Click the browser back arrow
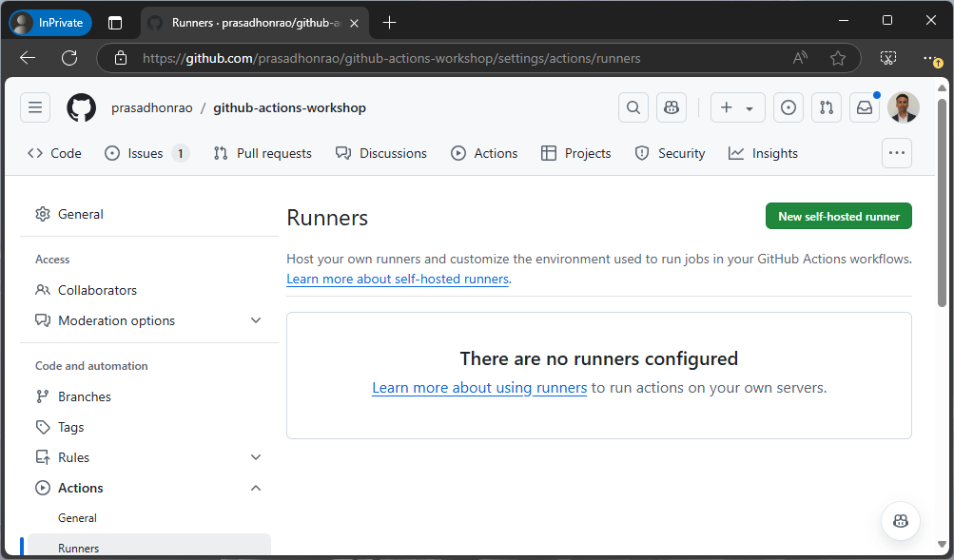Screen dimensions: 954x560 tap(28, 58)
